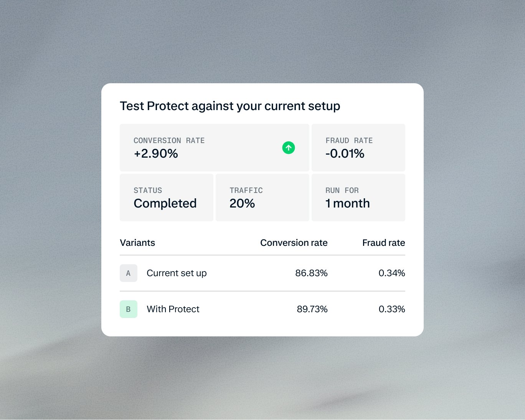Click the 0.34% fraud rate value
This screenshot has width=525, height=420.
tap(392, 273)
